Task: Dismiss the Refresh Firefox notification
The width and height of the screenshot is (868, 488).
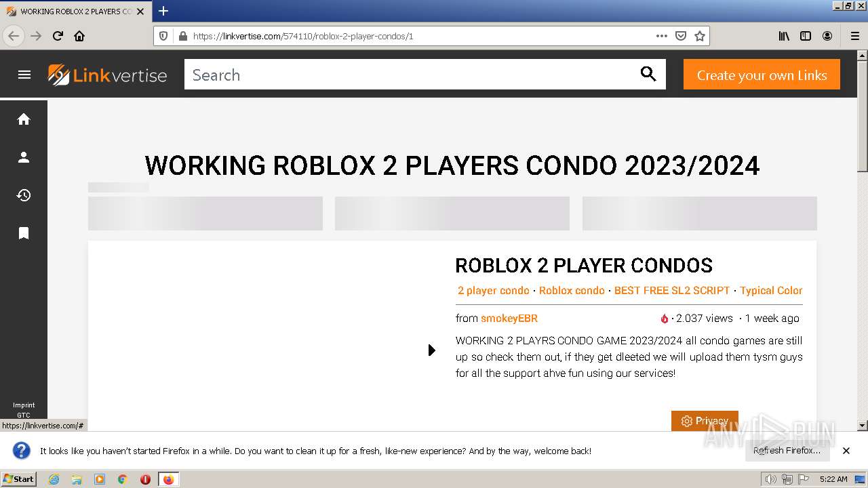Action: coord(846,451)
